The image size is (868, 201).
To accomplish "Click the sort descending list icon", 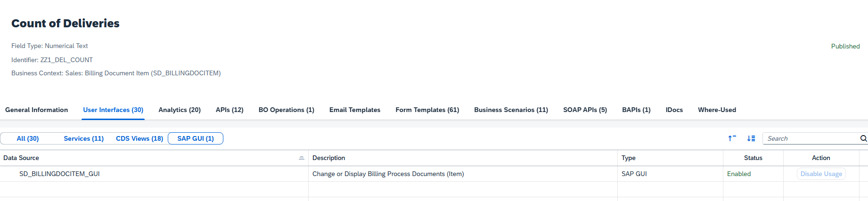I will [751, 138].
